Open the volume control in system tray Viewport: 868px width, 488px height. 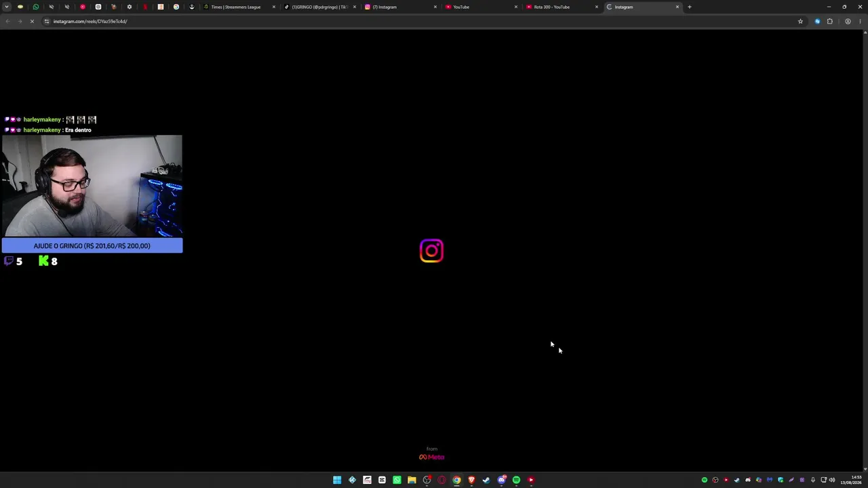click(x=832, y=480)
